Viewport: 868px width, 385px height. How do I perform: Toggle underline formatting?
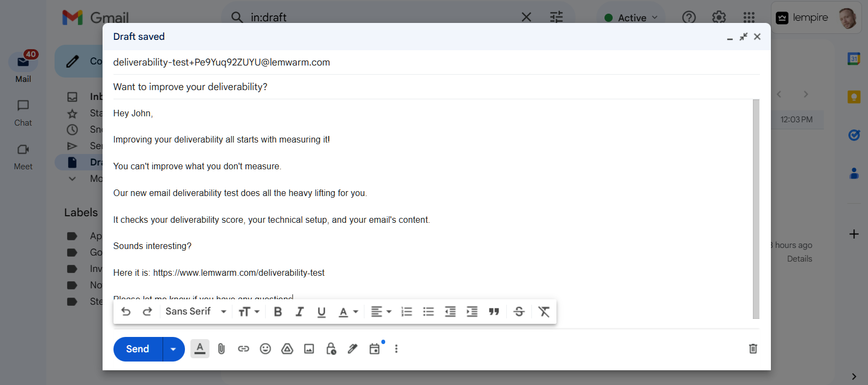(x=321, y=311)
